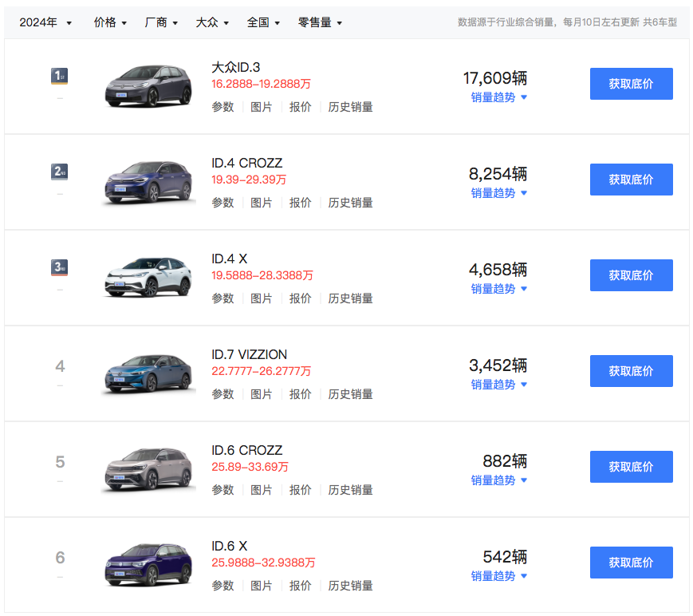693x616 pixels.
Task: Expand 销量趋势 for ID.6 X
Action: click(x=499, y=576)
